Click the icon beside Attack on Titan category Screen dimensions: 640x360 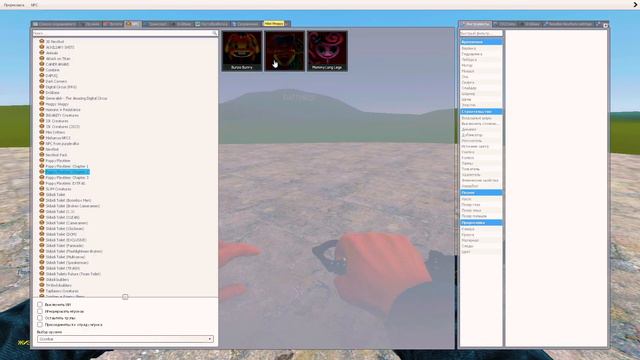pos(42,58)
